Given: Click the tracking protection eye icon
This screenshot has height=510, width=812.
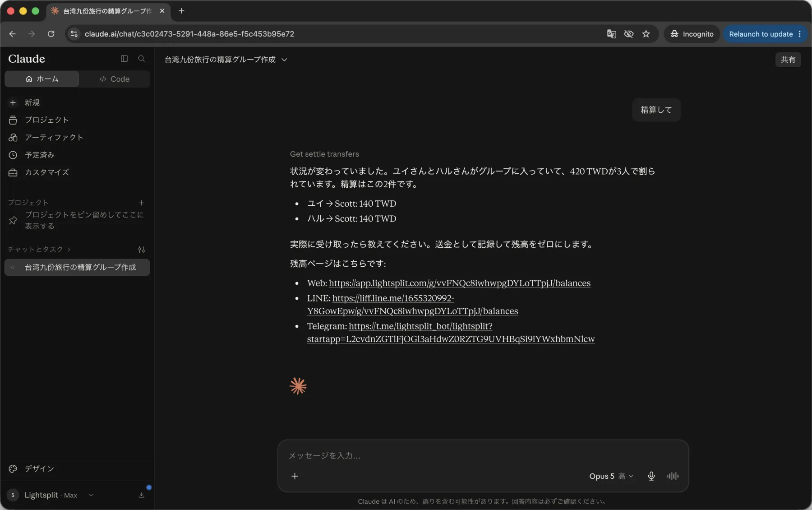Looking at the screenshot, I should tap(628, 34).
